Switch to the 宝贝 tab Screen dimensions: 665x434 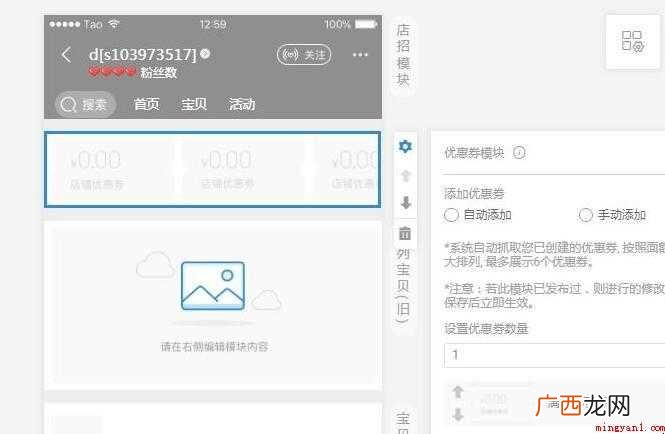(194, 104)
